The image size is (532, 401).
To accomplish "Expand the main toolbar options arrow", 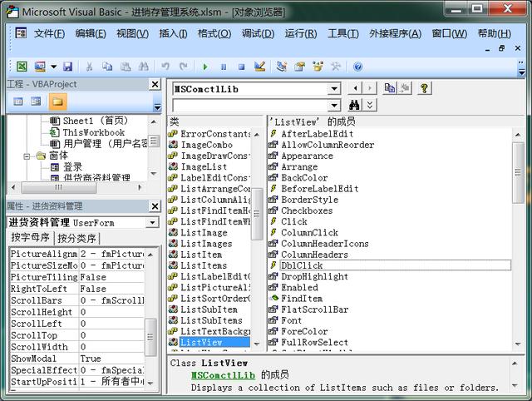I will coord(521,69).
